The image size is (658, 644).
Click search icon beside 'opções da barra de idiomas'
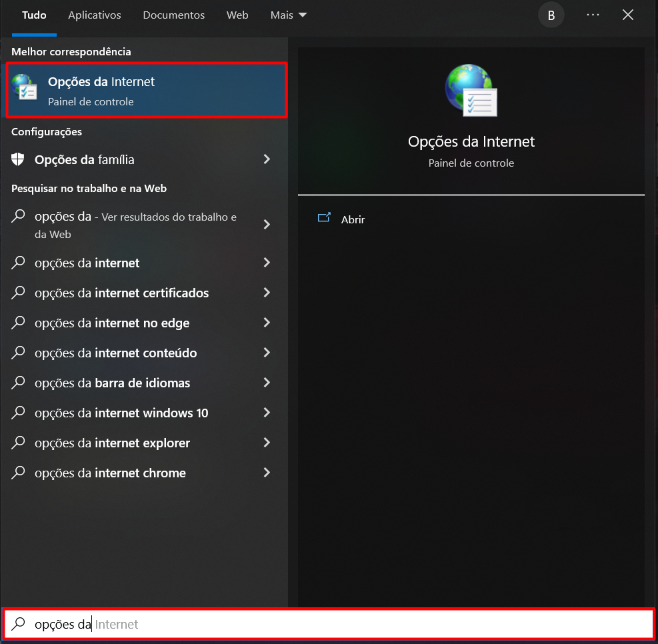(x=18, y=382)
